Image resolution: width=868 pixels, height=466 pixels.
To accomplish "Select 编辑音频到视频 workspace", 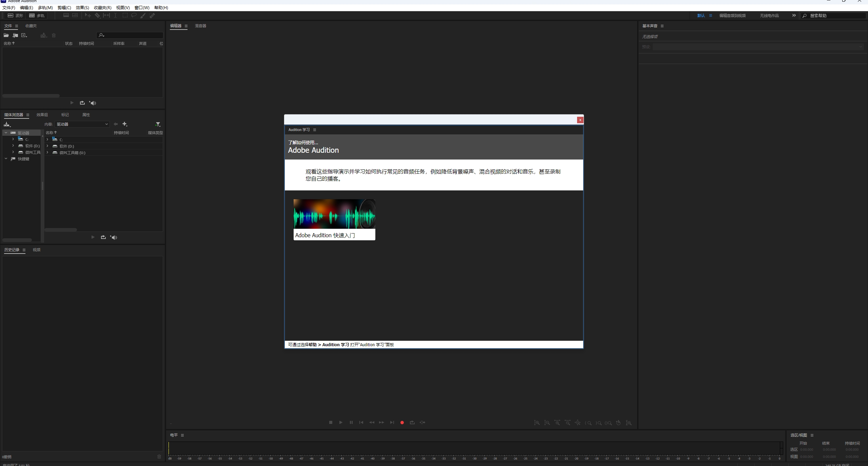I will pyautogui.click(x=732, y=16).
